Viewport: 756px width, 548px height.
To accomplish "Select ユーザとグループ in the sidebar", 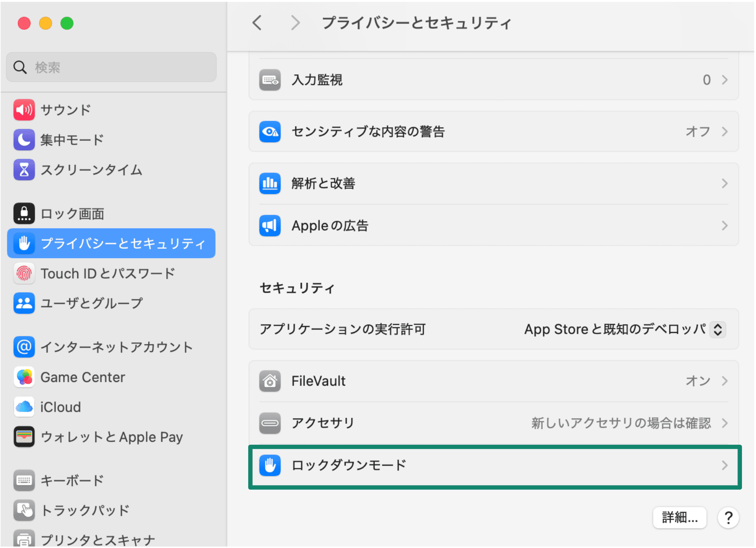I will (91, 303).
